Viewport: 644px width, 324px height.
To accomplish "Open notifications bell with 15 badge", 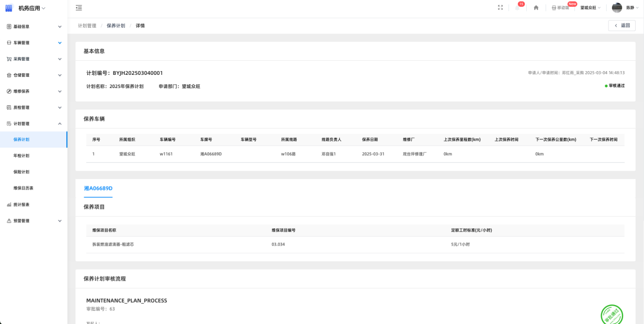I will click(517, 8).
